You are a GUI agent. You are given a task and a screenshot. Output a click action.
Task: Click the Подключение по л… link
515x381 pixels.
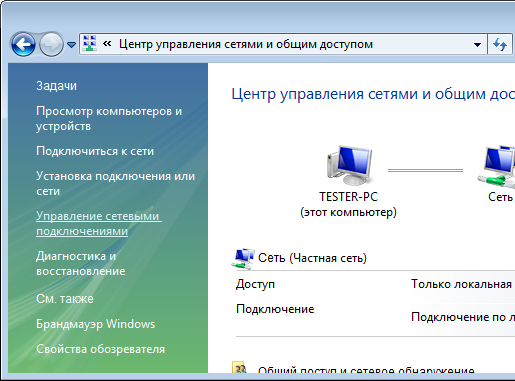click(463, 317)
